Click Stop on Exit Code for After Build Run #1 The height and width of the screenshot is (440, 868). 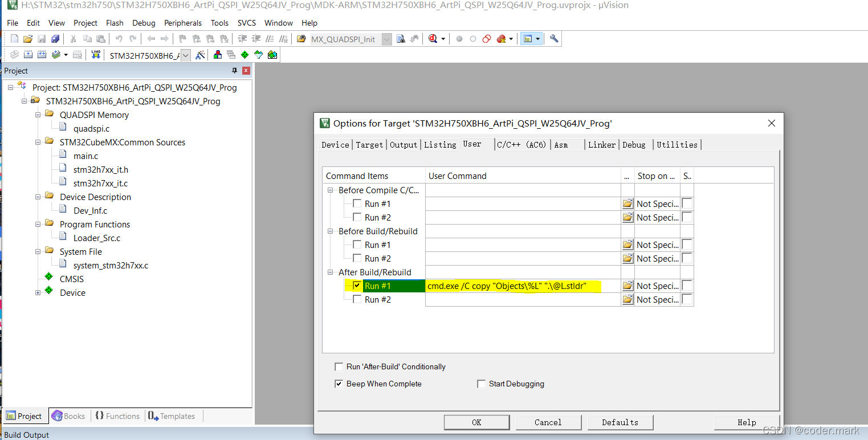(x=657, y=286)
